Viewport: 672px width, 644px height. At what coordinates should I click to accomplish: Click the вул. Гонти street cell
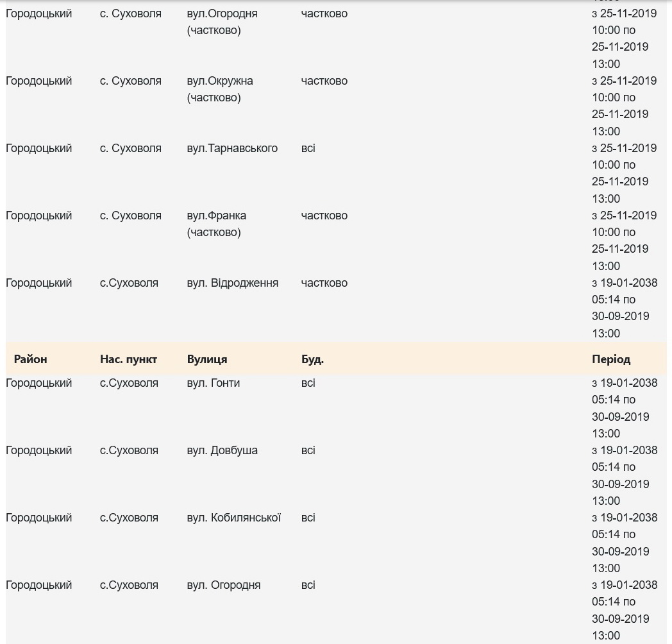213,383
